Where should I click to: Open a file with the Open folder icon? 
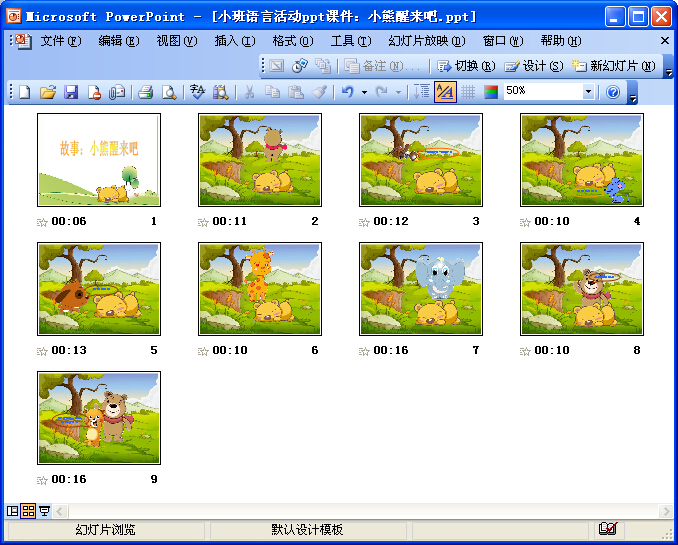pyautogui.click(x=48, y=92)
